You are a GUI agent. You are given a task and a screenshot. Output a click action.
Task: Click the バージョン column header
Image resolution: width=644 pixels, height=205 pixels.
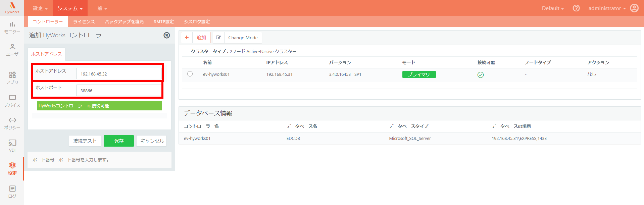pyautogui.click(x=340, y=62)
